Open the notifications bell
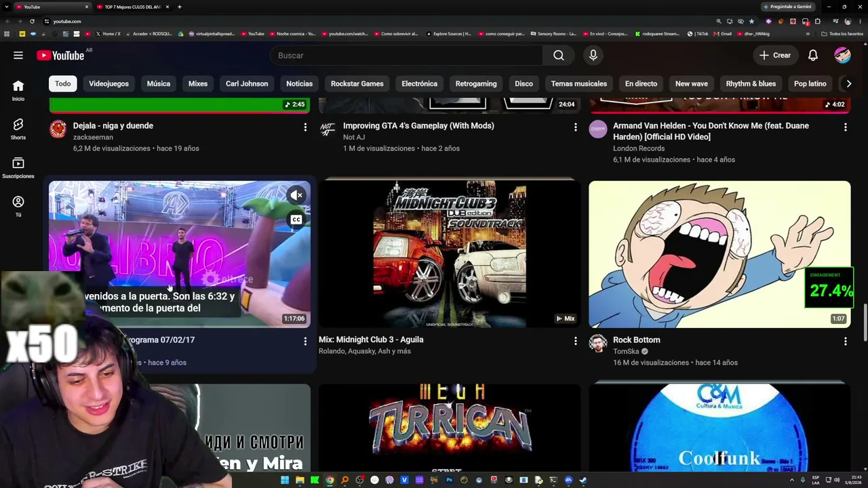Screen dimensions: 868x488 click(x=813, y=56)
